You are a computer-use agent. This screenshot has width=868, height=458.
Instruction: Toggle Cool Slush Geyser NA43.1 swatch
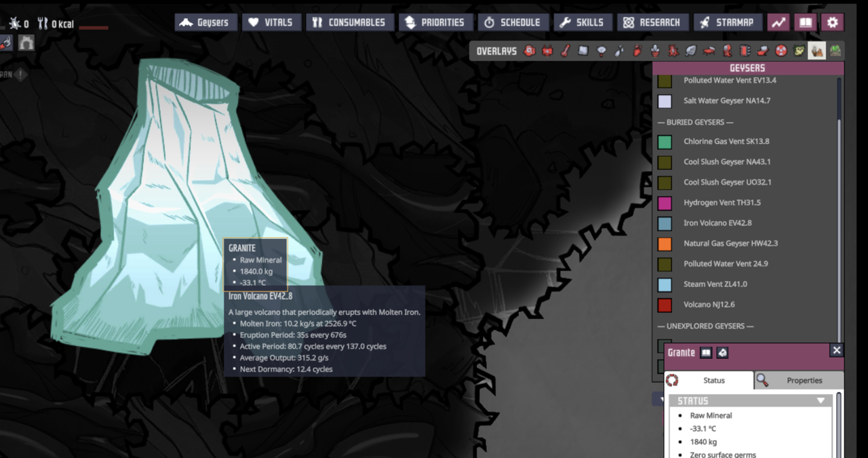click(665, 162)
